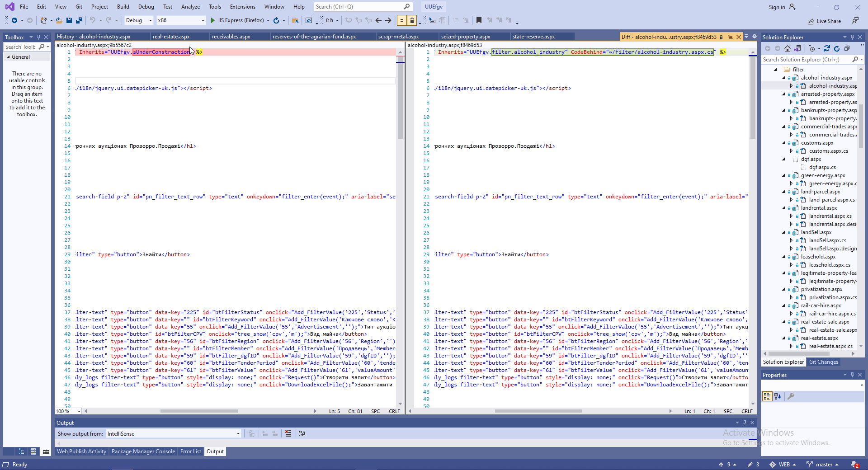Image resolution: width=868 pixels, height=470 pixels.
Task: Collapse the General group in Toolbox
Action: 8,57
